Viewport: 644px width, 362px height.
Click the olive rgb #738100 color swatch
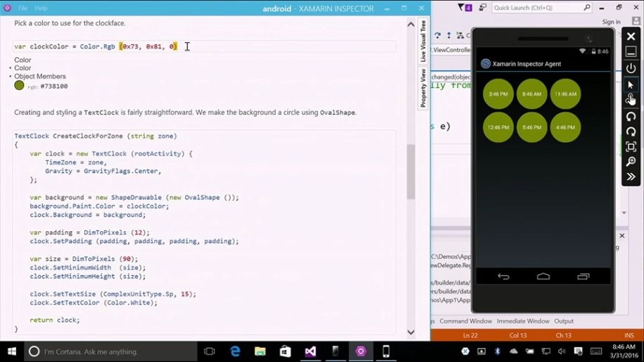click(x=19, y=85)
